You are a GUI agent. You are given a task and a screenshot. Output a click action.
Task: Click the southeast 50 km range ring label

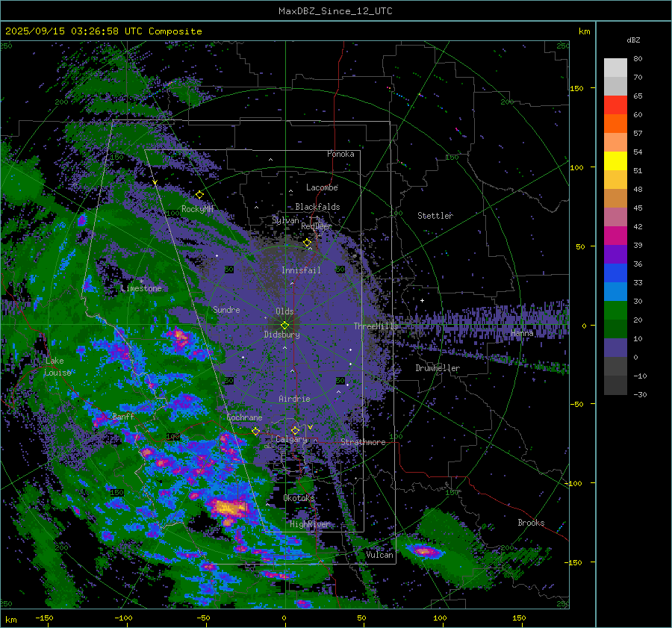(340, 381)
